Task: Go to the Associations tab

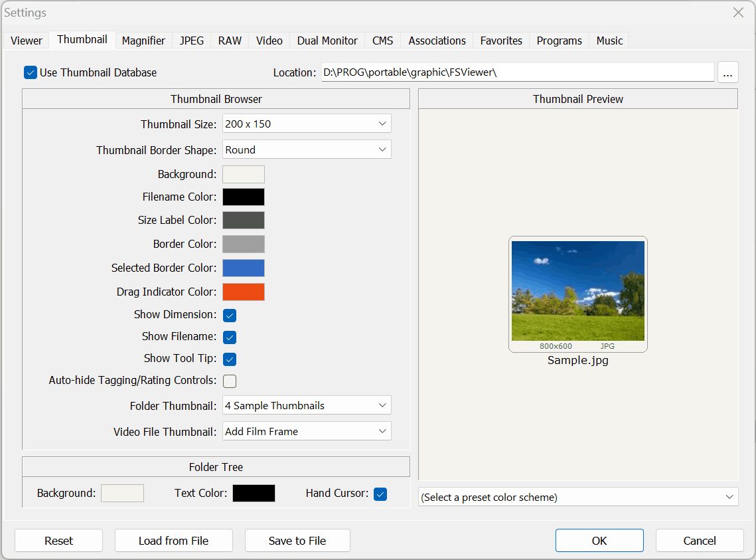Action: click(437, 41)
